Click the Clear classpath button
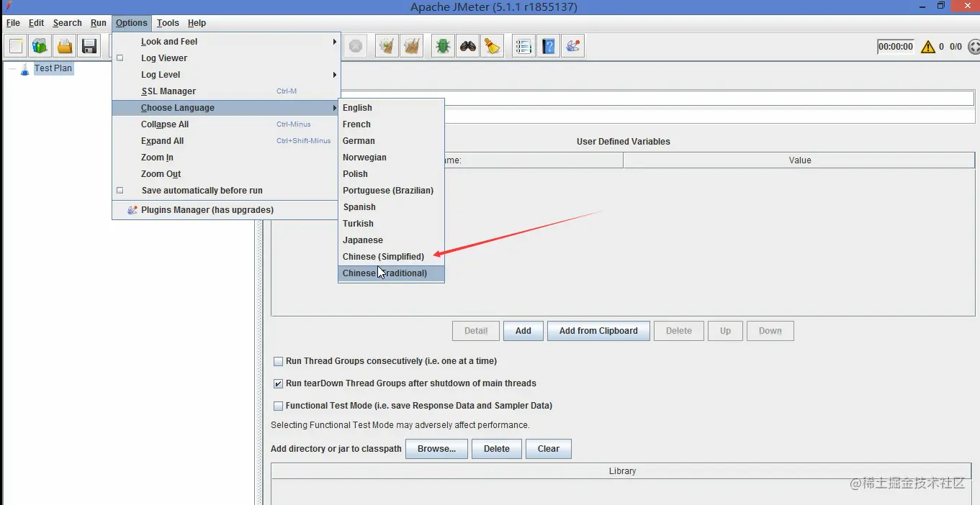Viewport: 980px width, 505px height. 548,449
